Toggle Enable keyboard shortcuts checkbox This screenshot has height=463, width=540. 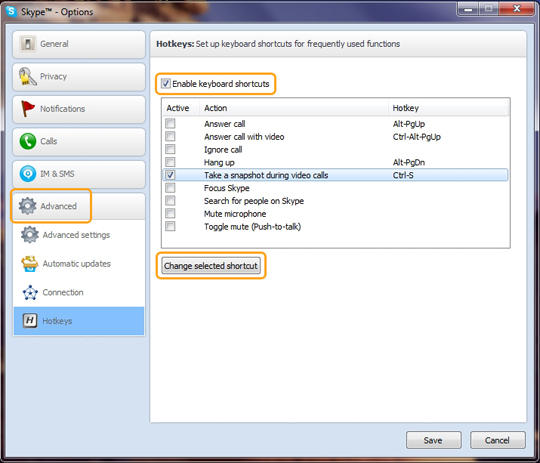166,83
